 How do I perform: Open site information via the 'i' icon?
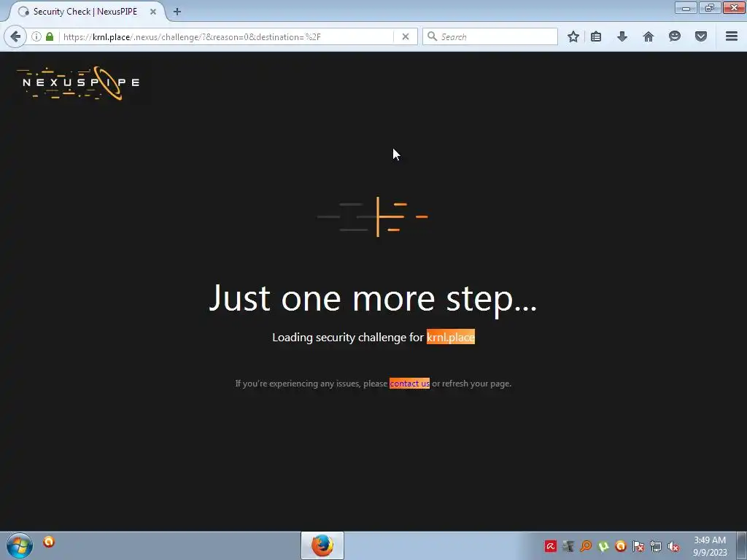[36, 36]
